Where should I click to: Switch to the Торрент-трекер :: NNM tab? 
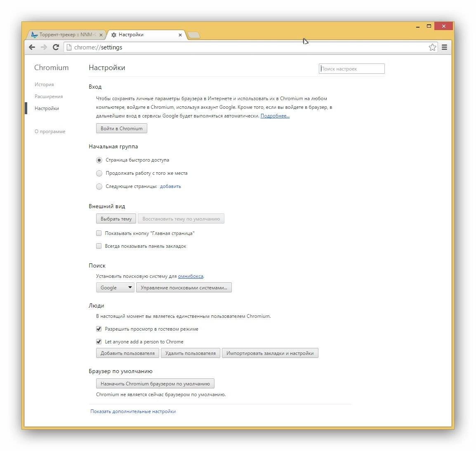click(67, 35)
